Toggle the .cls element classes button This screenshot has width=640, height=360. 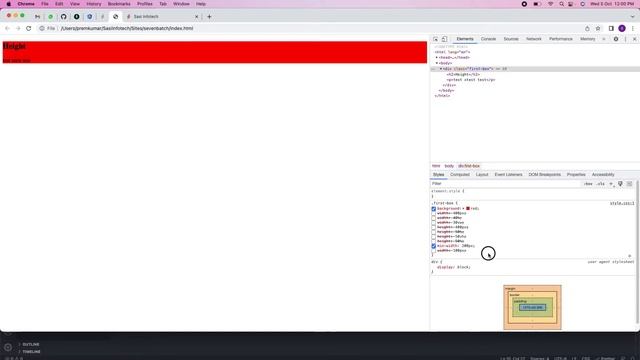coord(600,184)
